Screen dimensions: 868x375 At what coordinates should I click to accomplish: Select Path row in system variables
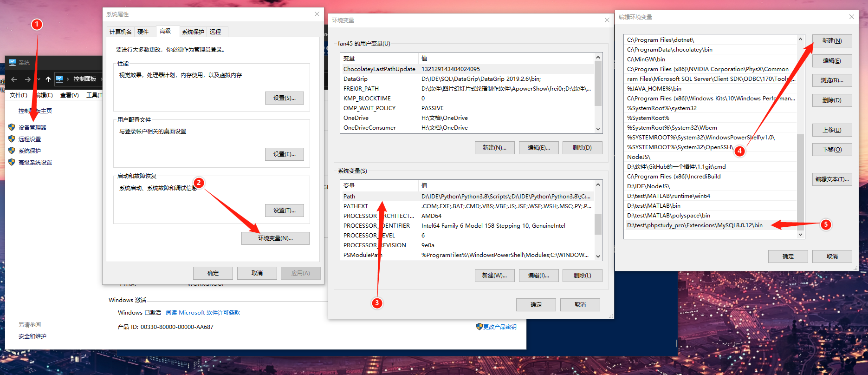[x=467, y=196]
